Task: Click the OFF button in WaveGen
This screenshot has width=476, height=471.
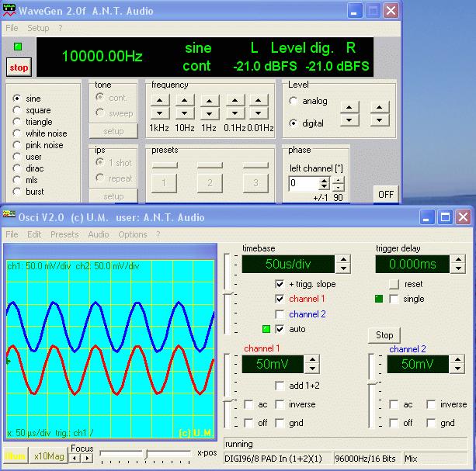Action: click(386, 194)
